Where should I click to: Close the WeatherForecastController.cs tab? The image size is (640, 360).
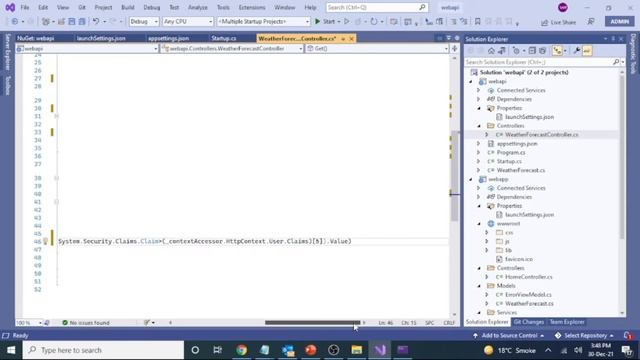tap(351, 38)
